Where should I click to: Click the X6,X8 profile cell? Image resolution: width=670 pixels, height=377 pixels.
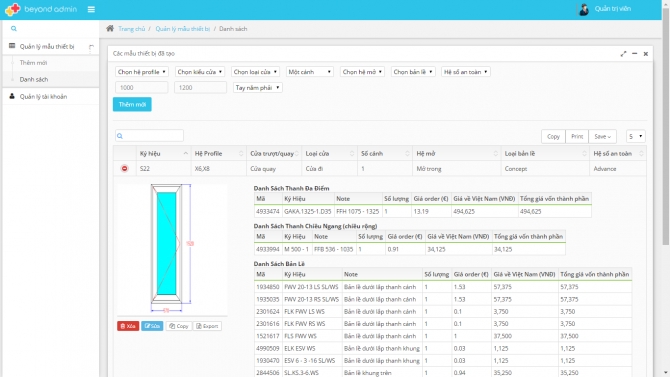(219, 169)
